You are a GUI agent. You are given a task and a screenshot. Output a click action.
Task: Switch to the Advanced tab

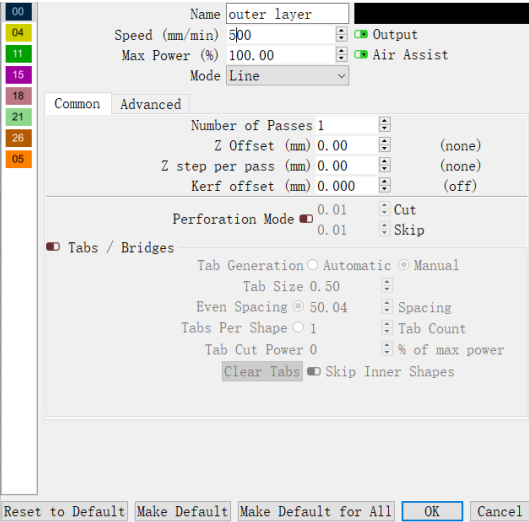coord(150,104)
